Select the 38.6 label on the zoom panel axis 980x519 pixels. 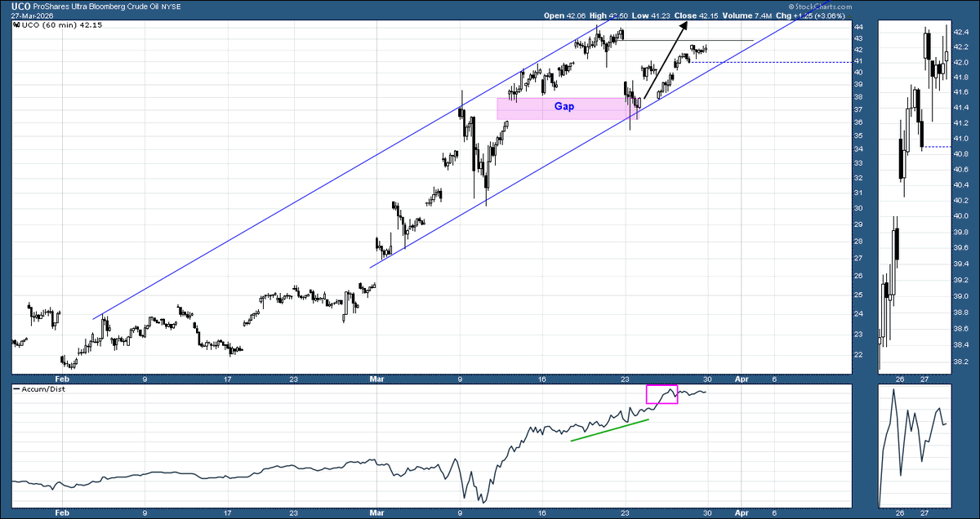(961, 328)
